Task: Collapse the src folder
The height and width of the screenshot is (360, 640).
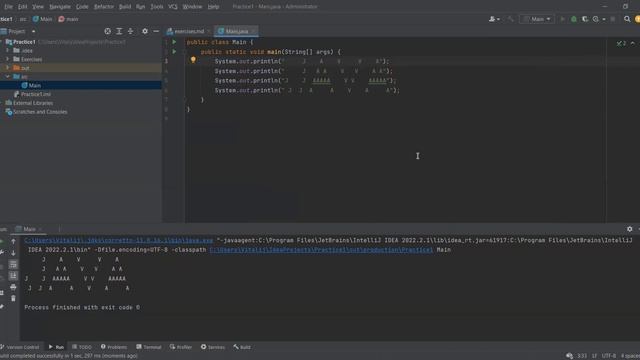Action: 7,77
